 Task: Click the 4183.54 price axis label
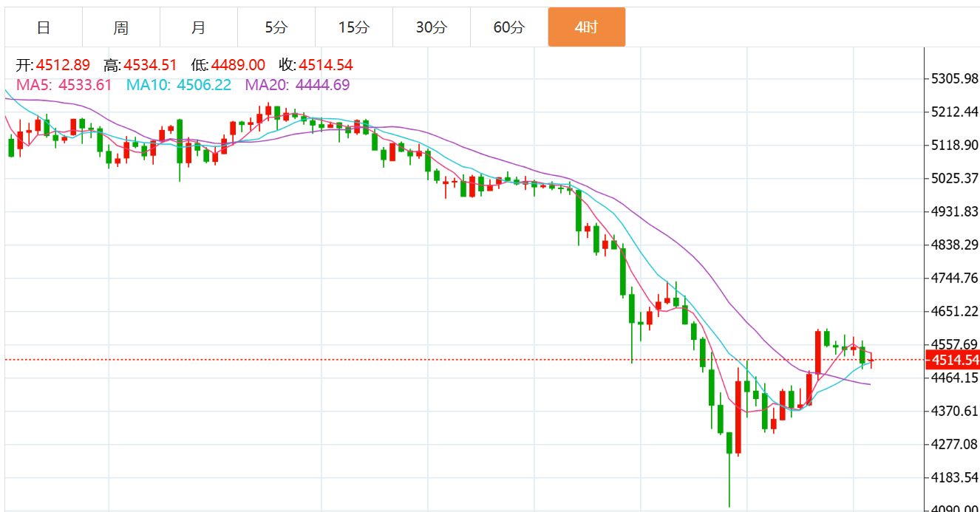click(x=952, y=477)
